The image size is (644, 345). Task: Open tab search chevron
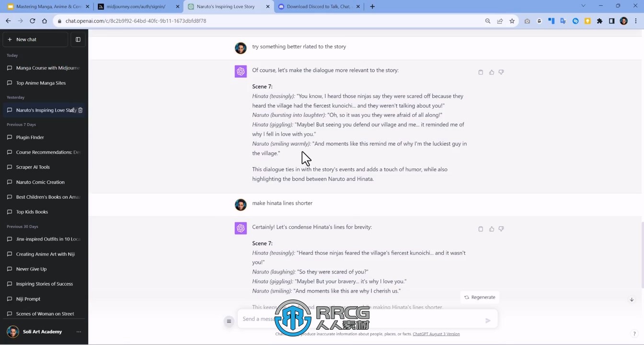[583, 6]
